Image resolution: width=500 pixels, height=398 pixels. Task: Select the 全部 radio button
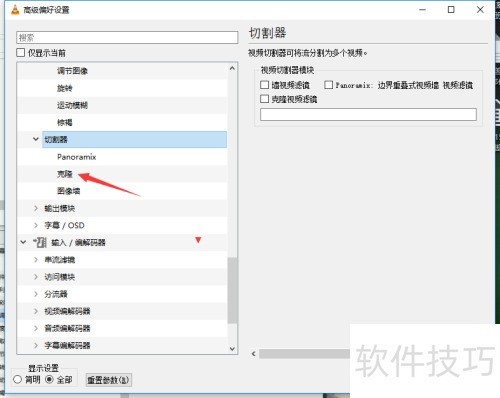[49, 379]
